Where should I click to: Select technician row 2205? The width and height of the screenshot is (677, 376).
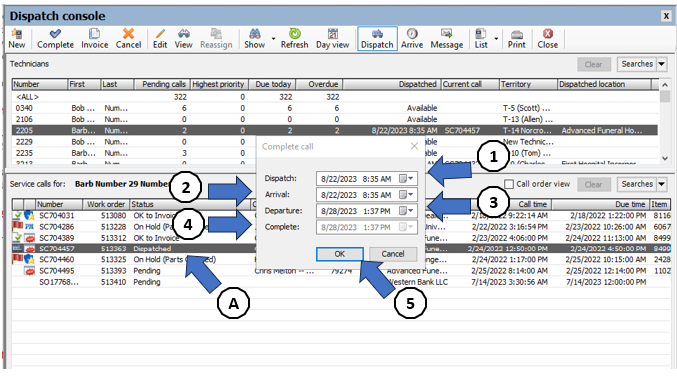click(335, 130)
